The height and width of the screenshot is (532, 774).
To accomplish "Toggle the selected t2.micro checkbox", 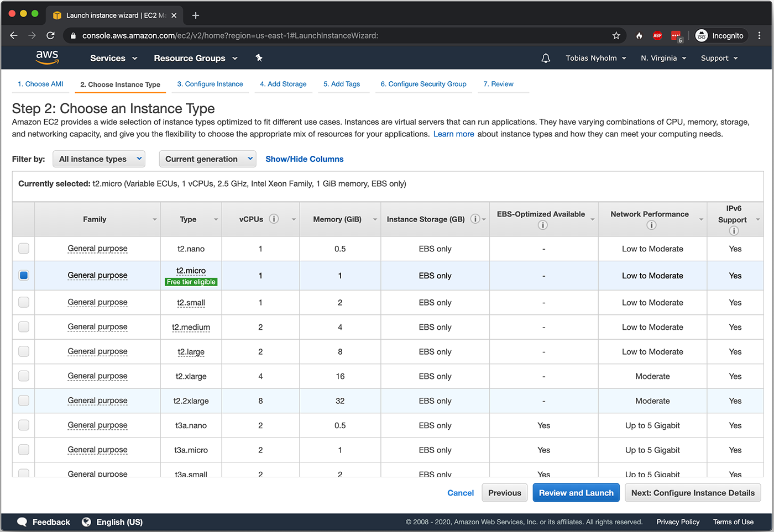I will pyautogui.click(x=24, y=275).
